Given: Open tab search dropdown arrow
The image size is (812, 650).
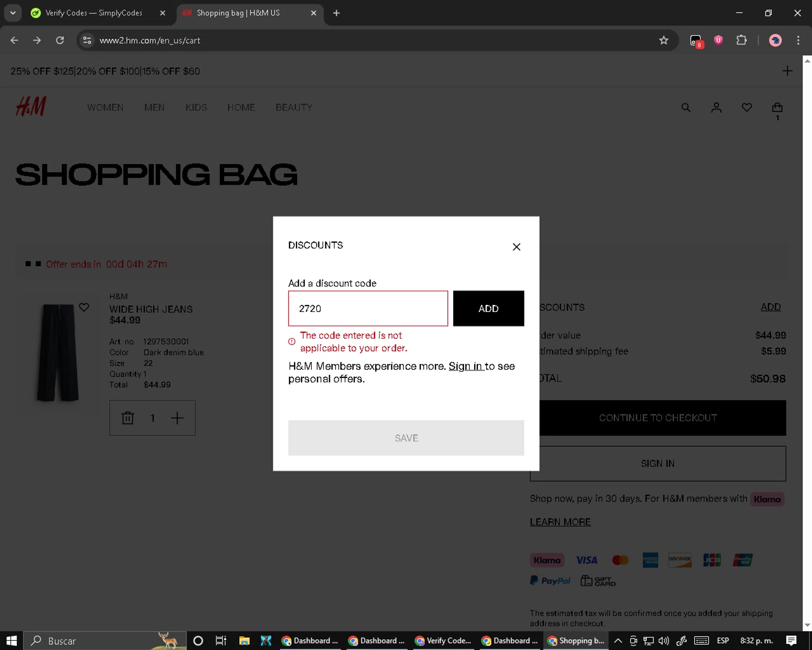Looking at the screenshot, I should (x=12, y=13).
